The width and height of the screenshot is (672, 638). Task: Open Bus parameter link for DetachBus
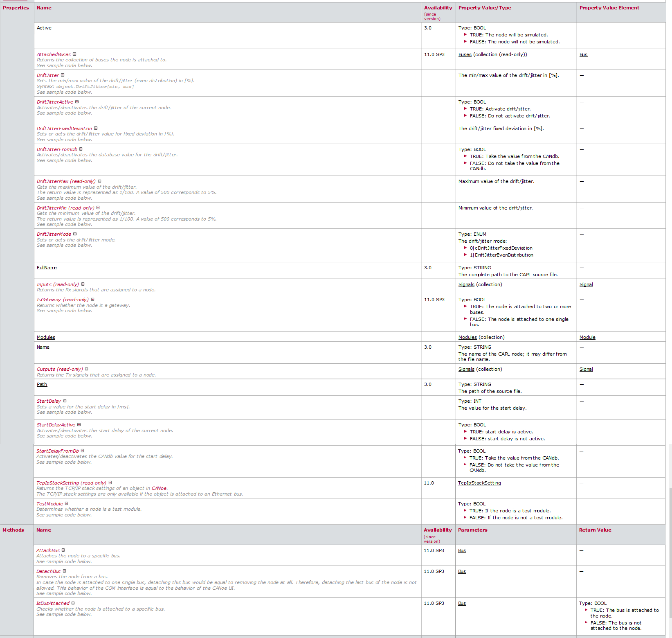pos(462,571)
